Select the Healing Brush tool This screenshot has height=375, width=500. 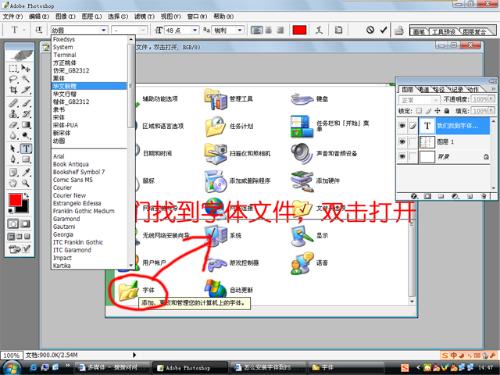pyautogui.click(x=13, y=103)
